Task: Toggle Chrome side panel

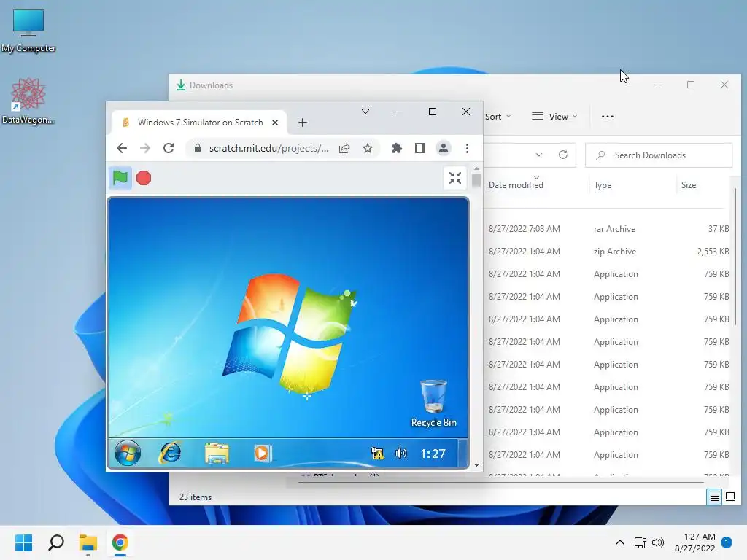Action: click(x=419, y=149)
